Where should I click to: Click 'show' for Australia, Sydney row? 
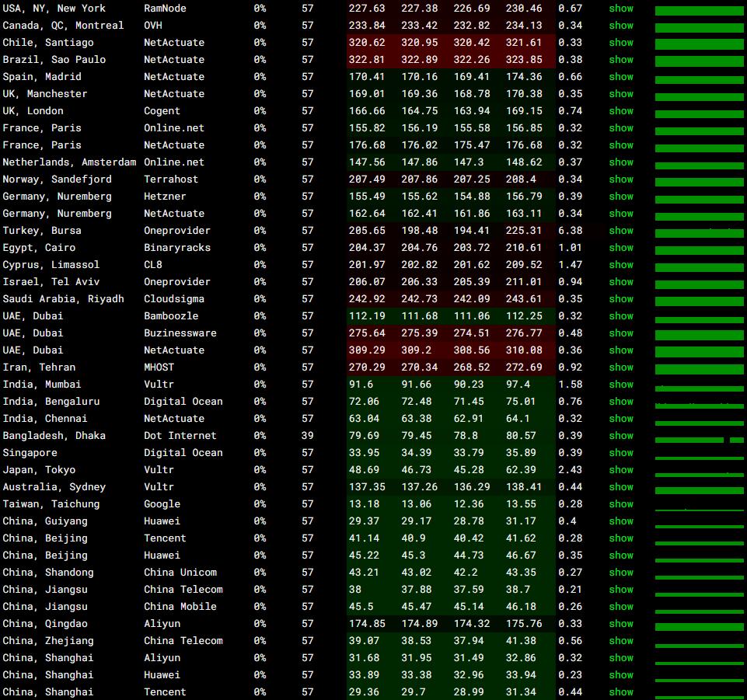click(x=621, y=487)
